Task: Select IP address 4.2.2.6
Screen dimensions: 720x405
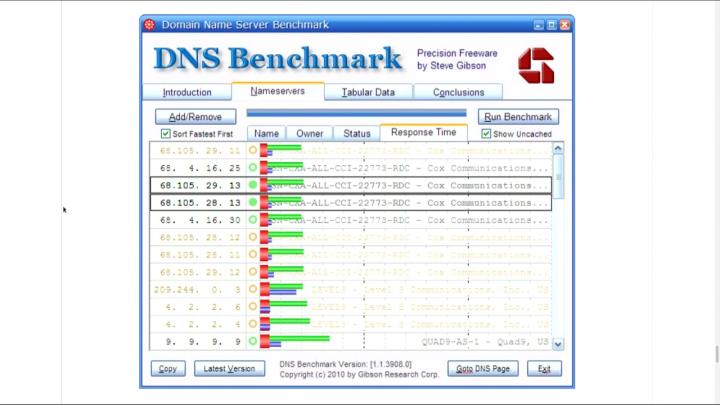Action: coord(203,307)
